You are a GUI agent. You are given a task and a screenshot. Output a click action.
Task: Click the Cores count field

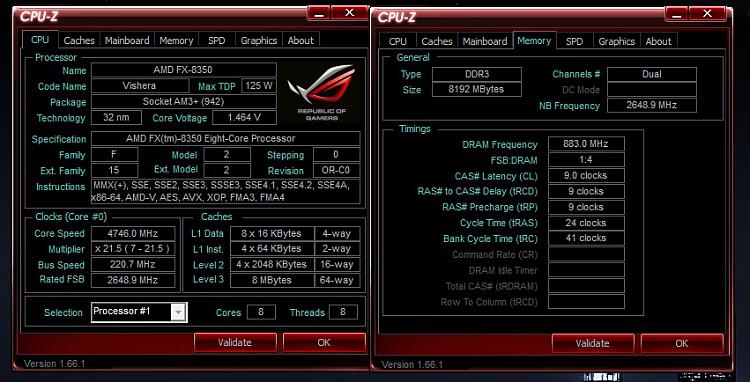[261, 312]
